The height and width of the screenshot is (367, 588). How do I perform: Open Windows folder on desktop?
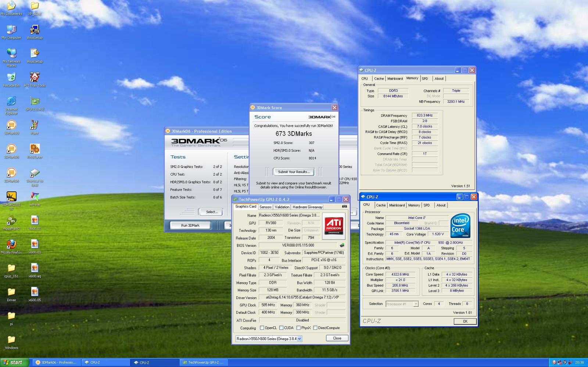pos(11,342)
